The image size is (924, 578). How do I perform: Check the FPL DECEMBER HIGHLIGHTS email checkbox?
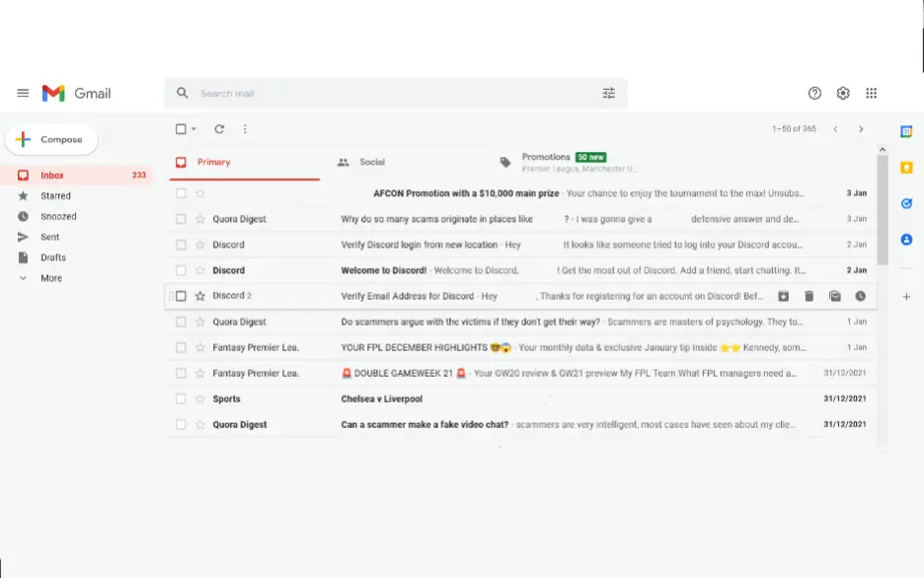(181, 347)
